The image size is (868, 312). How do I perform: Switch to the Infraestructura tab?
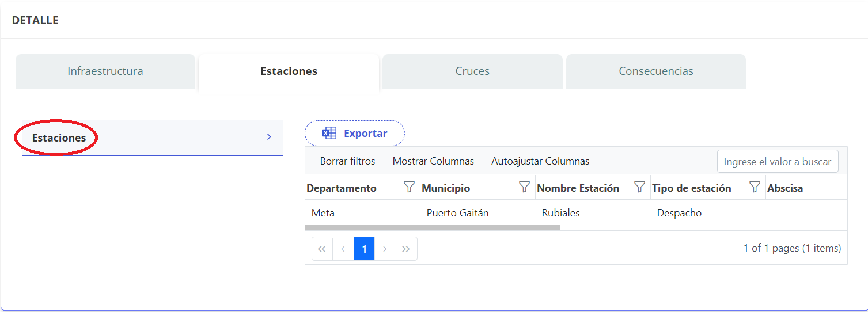pos(105,71)
